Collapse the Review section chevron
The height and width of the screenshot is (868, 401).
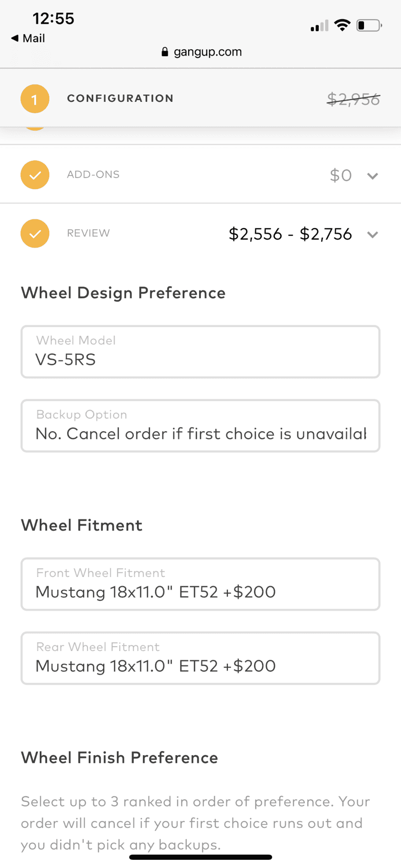(x=373, y=235)
